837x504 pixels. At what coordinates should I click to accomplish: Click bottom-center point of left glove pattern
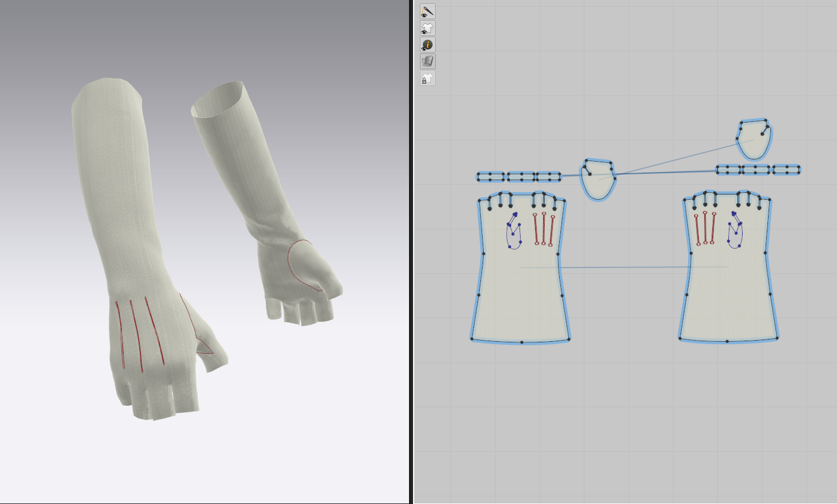522,342
